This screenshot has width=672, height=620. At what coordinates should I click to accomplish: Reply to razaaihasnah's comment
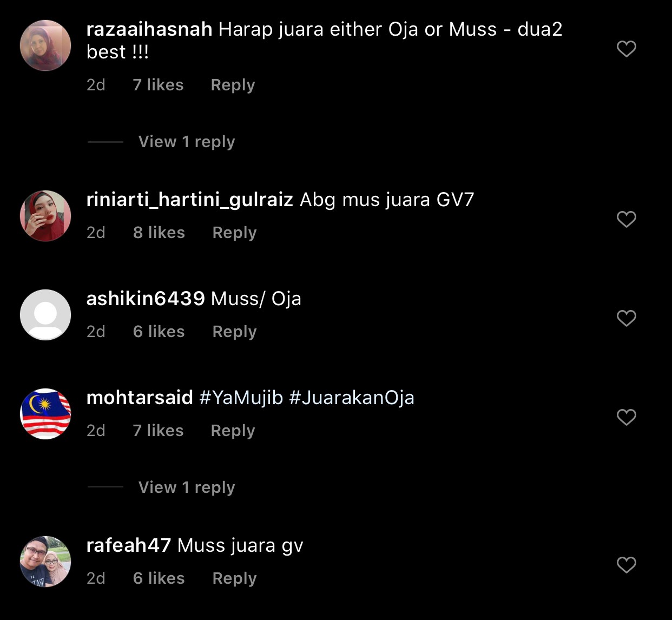coord(233,85)
